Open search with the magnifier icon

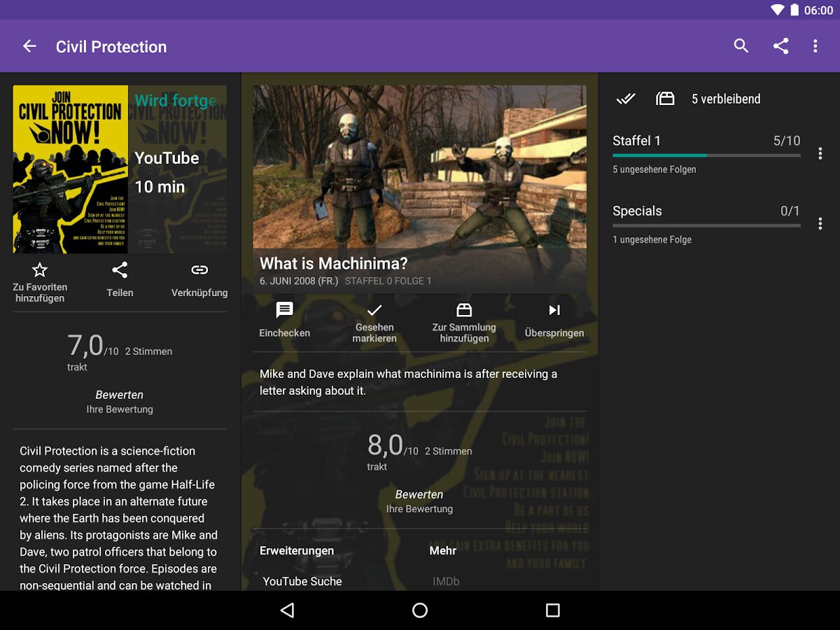[741, 46]
